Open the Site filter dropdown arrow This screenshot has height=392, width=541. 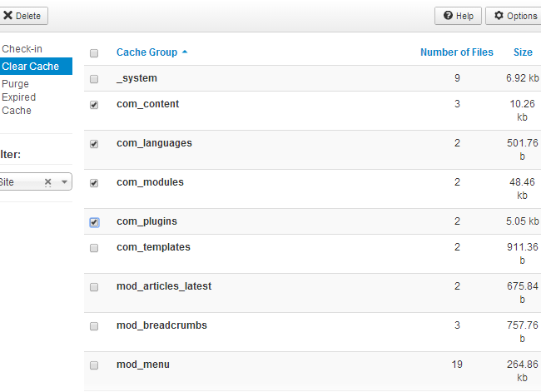click(64, 181)
